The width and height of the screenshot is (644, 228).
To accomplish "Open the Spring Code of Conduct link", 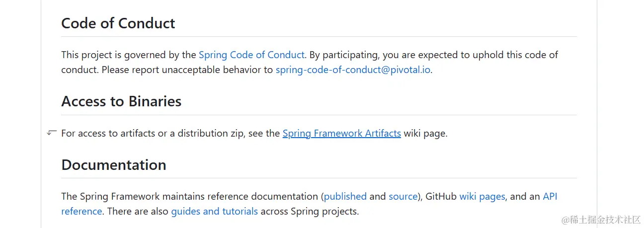I will 251,55.
